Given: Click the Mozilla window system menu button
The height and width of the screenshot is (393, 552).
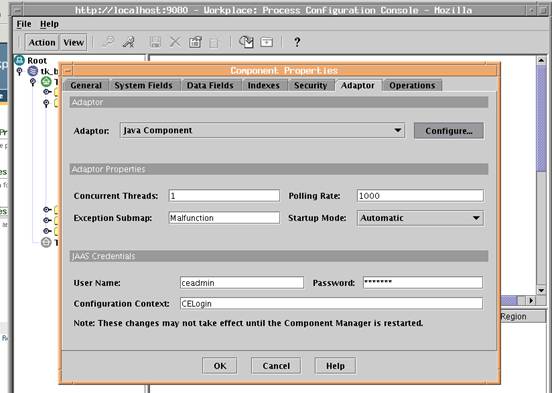Looking at the screenshot, I should pos(18,10).
